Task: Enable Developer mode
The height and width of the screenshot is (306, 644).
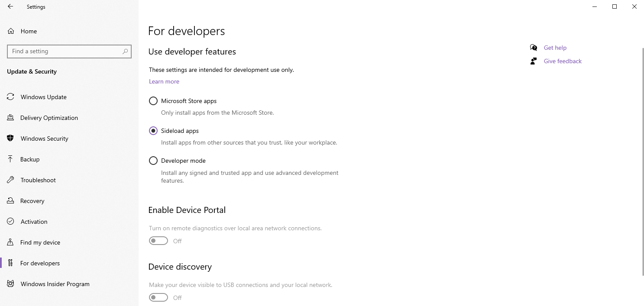Action: click(x=153, y=161)
